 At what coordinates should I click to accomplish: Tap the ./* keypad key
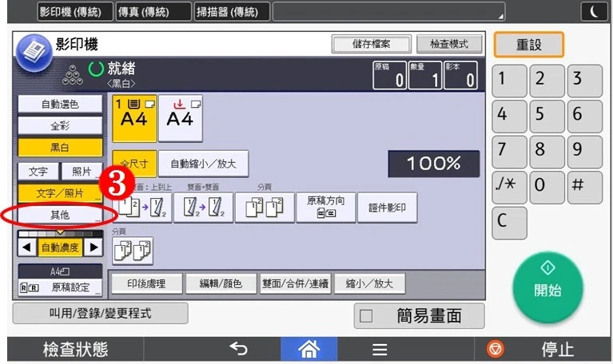(x=509, y=188)
